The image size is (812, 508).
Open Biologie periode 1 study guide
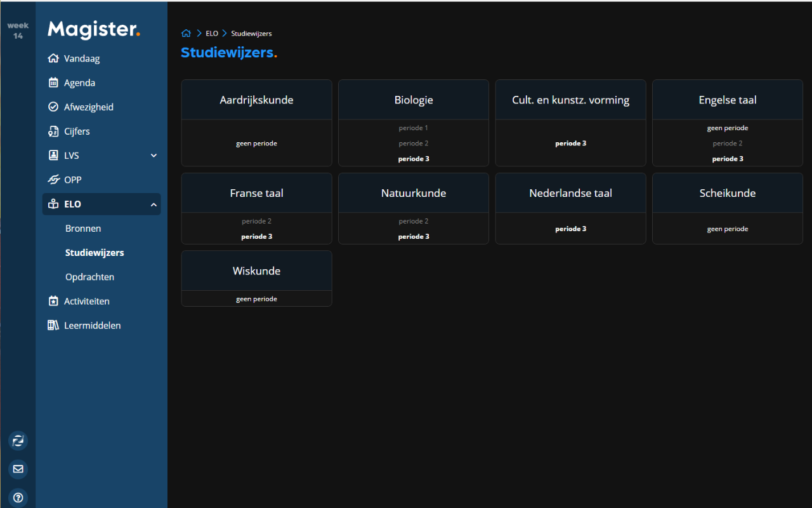[414, 128]
